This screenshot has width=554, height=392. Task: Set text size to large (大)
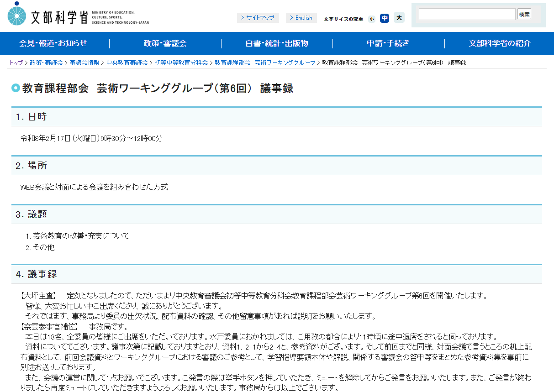click(399, 18)
